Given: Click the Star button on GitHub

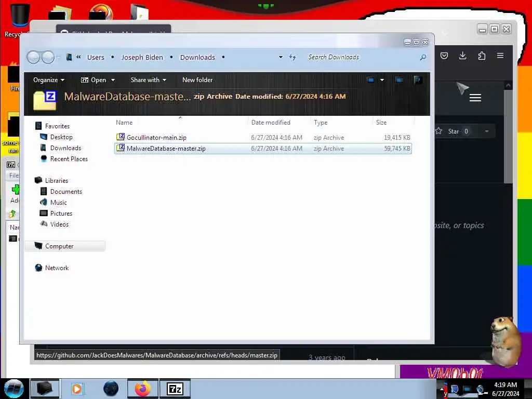Looking at the screenshot, I should point(454,131).
